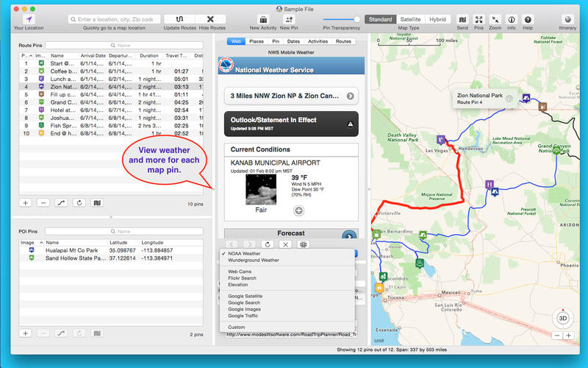The image size is (588, 368).
Task: Click 3D map view button
Action: click(x=563, y=318)
